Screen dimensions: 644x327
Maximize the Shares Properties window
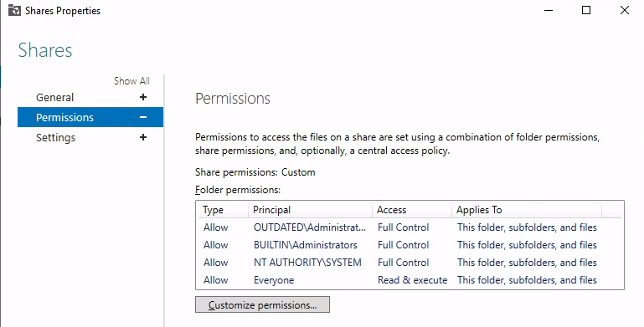point(586,10)
